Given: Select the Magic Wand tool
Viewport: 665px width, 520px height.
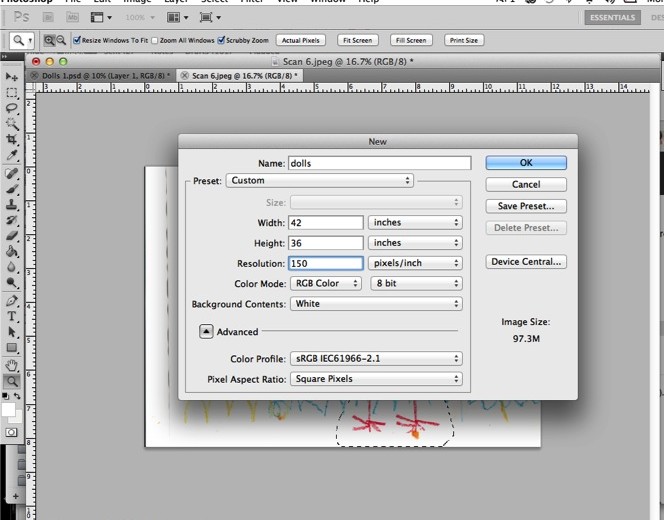Looking at the screenshot, I should (11, 123).
